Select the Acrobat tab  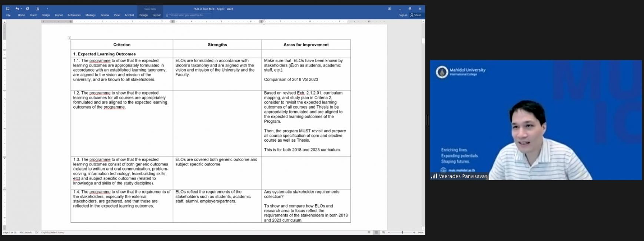(129, 15)
